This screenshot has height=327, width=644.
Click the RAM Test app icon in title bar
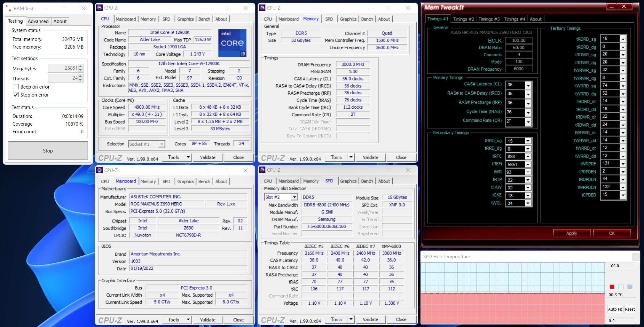[x=9, y=9]
